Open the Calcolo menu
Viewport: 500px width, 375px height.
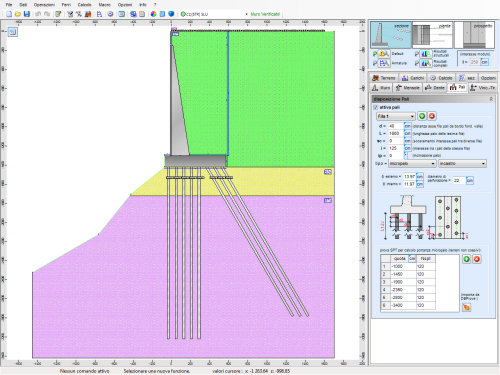pyautogui.click(x=84, y=5)
